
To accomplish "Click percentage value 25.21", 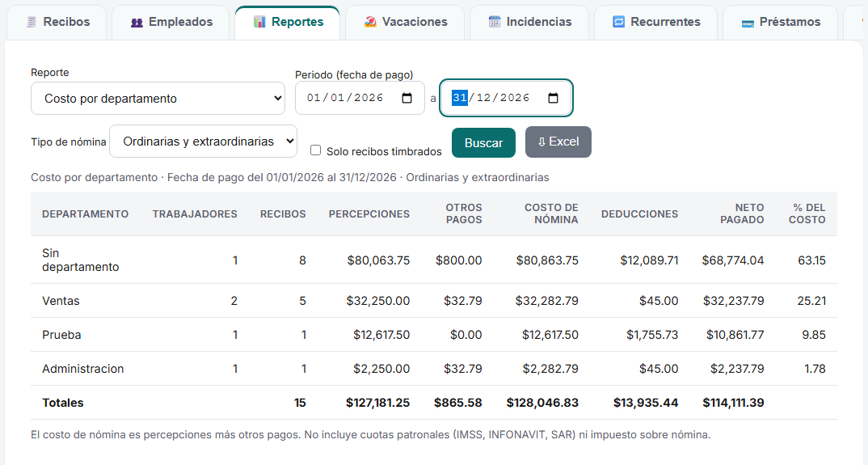I will click(x=811, y=301).
